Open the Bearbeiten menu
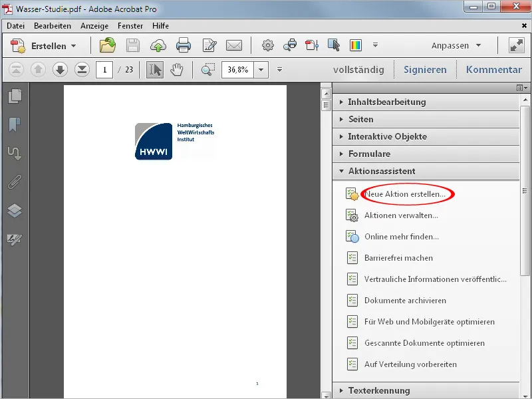 point(53,25)
